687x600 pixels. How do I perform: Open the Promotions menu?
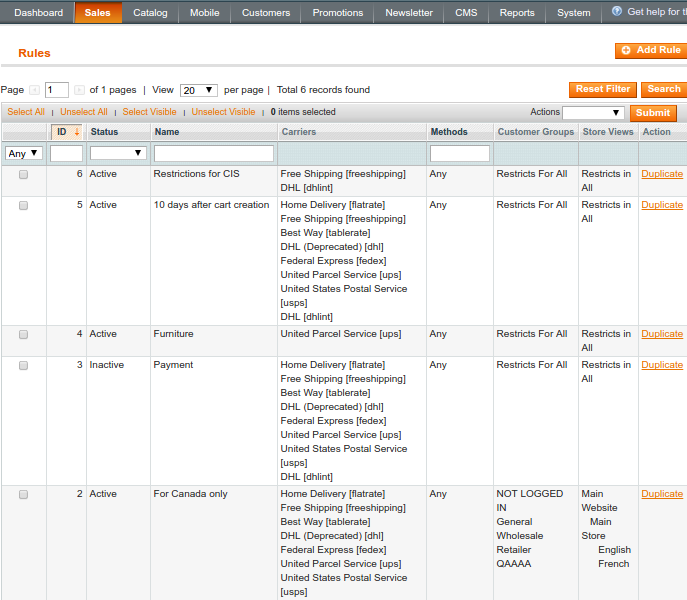click(x=337, y=13)
